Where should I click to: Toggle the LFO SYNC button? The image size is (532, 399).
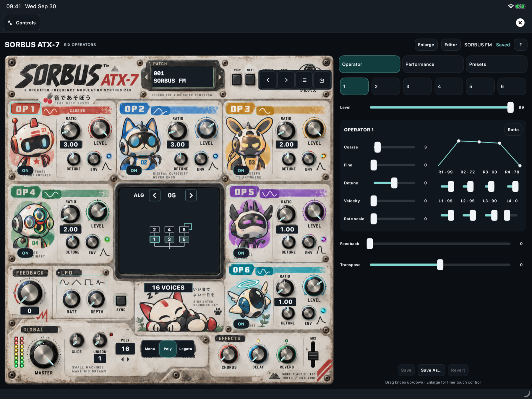(121, 301)
